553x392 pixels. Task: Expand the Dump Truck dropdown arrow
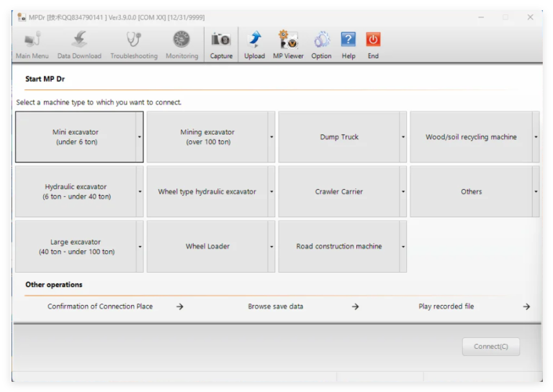[403, 137]
